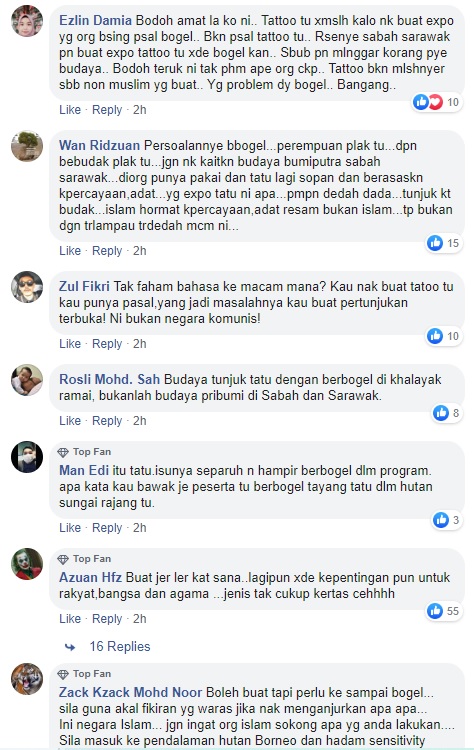The width and height of the screenshot is (474, 750).
Task: Click the like reaction icon on Rosli Mohd. Sah's comment
Action: [441, 412]
